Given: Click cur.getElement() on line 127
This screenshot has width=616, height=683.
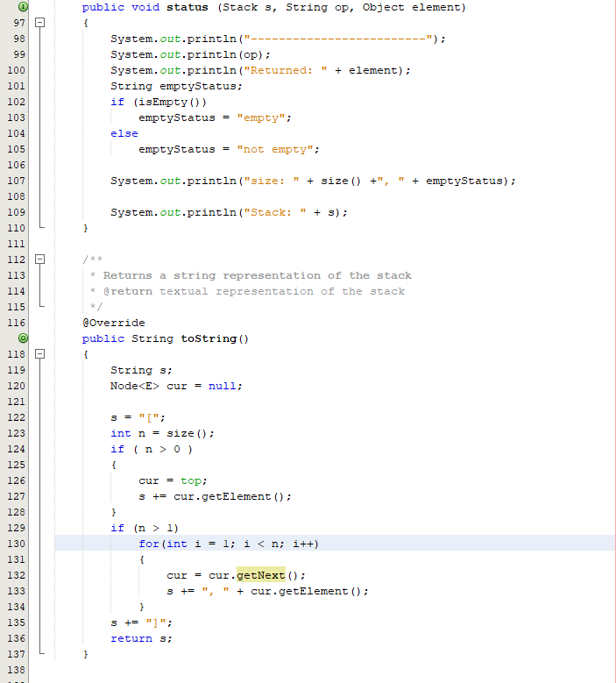Looking at the screenshot, I should click(230, 496).
